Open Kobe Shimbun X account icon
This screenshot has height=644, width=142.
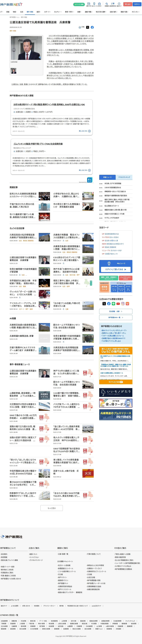(x=104, y=304)
